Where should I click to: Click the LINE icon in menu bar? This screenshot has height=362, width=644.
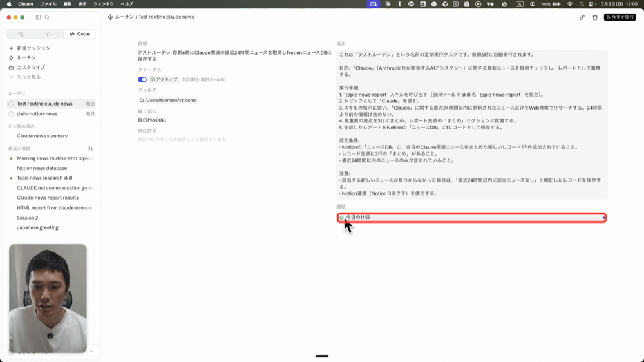pyautogui.click(x=411, y=4)
